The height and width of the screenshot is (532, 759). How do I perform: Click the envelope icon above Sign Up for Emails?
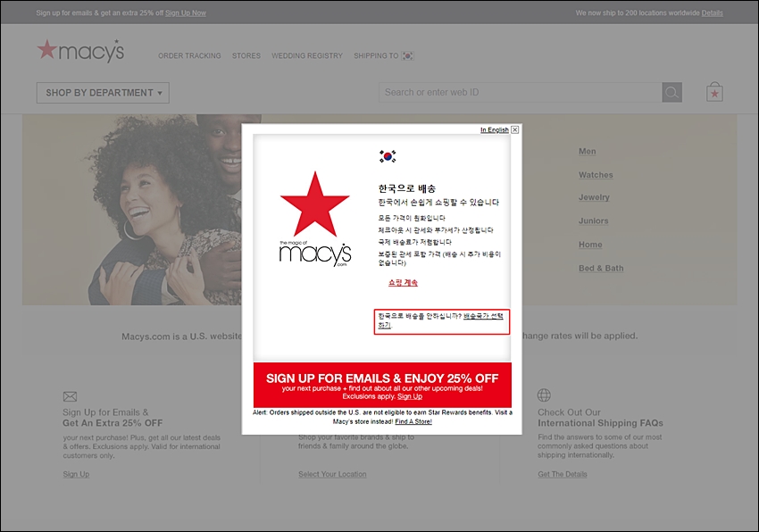tap(70, 396)
